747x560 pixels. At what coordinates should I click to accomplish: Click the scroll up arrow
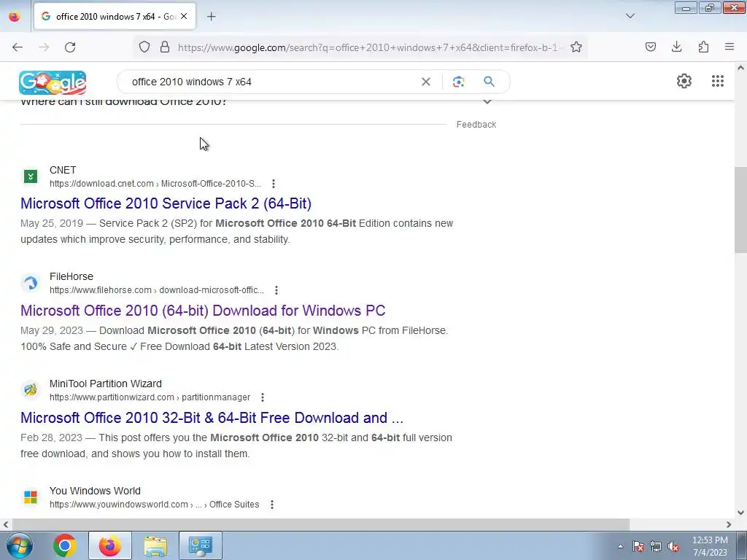click(740, 68)
